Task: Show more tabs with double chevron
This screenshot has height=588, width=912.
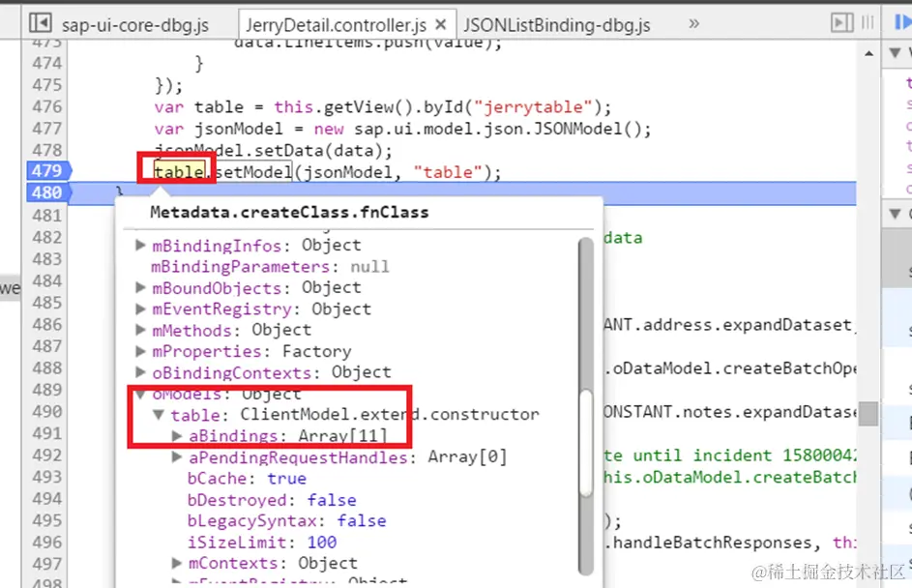Action: [x=693, y=23]
